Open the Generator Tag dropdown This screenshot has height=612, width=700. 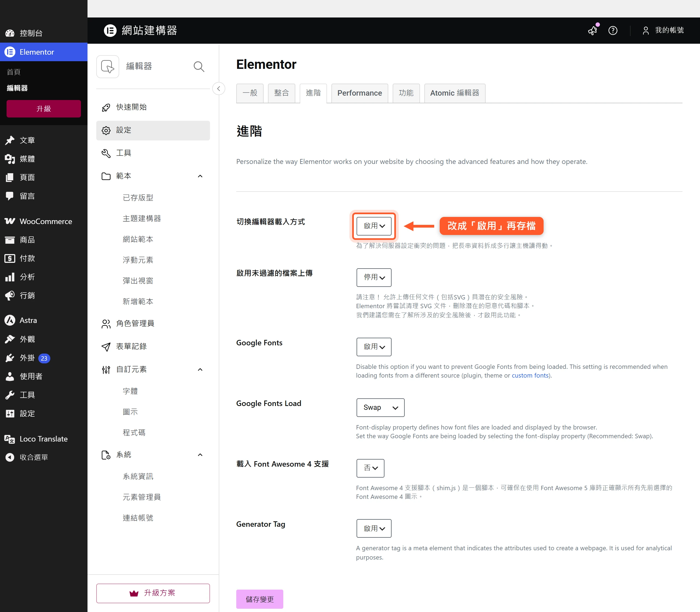pos(374,528)
